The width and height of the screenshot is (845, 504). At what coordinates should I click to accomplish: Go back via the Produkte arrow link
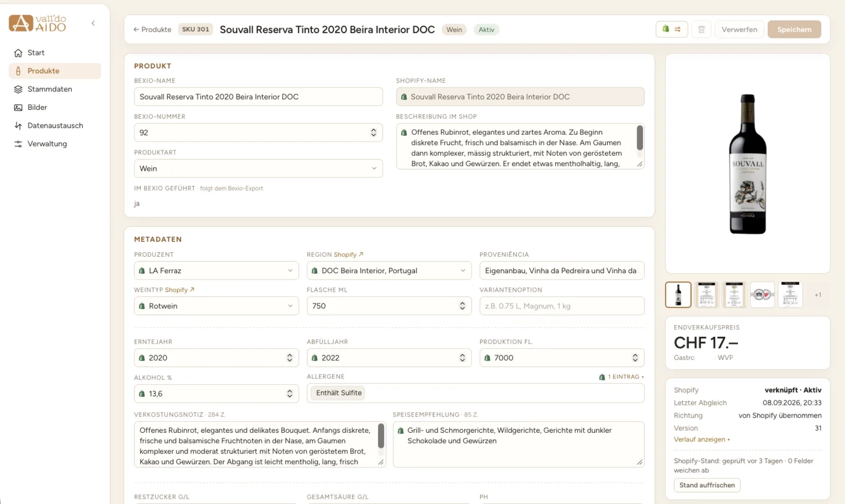pyautogui.click(x=152, y=30)
